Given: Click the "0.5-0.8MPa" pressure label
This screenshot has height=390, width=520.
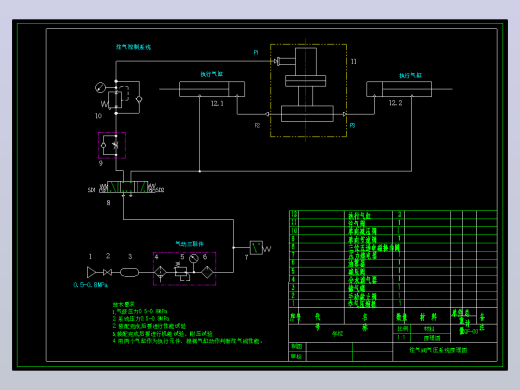Looking at the screenshot, I should click(91, 285).
